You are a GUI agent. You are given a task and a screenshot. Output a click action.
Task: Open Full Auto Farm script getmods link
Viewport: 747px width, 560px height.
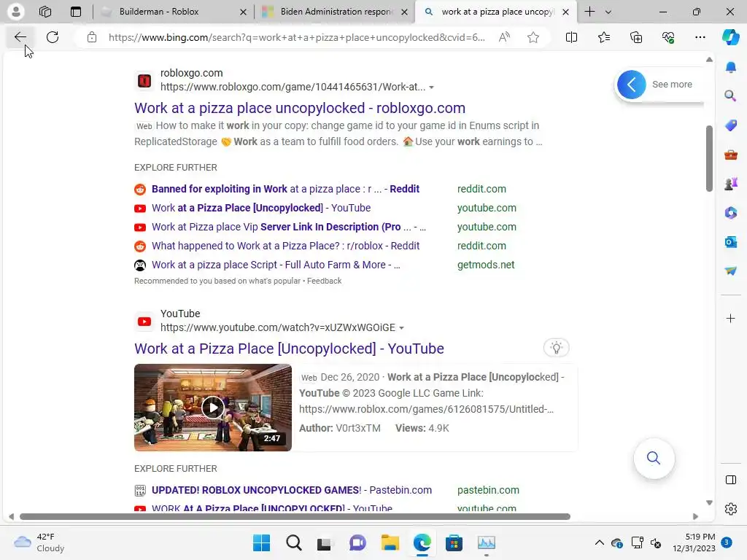click(x=276, y=265)
